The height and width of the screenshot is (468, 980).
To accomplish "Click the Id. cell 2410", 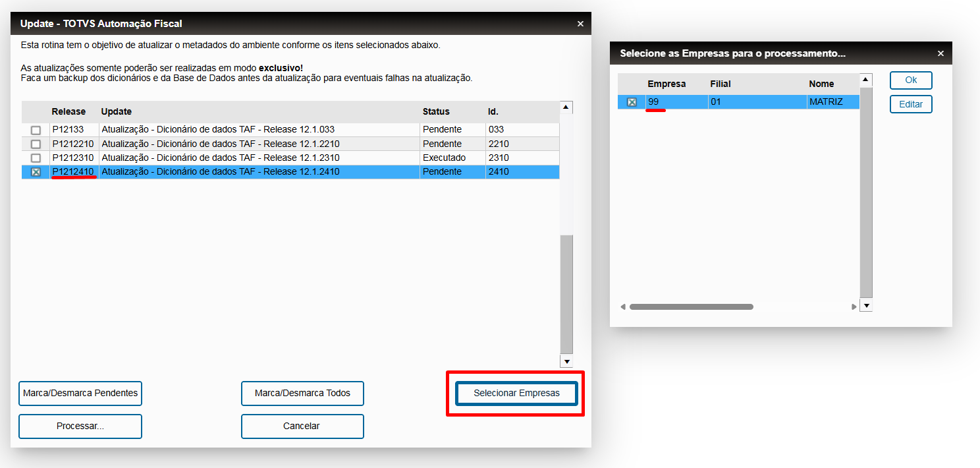I will pos(523,172).
